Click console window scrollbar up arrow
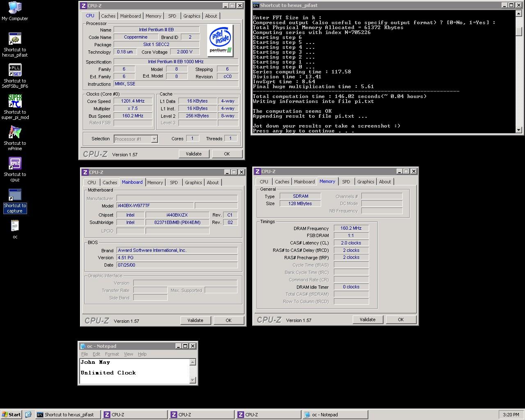This screenshot has width=525, height=420. click(518, 14)
